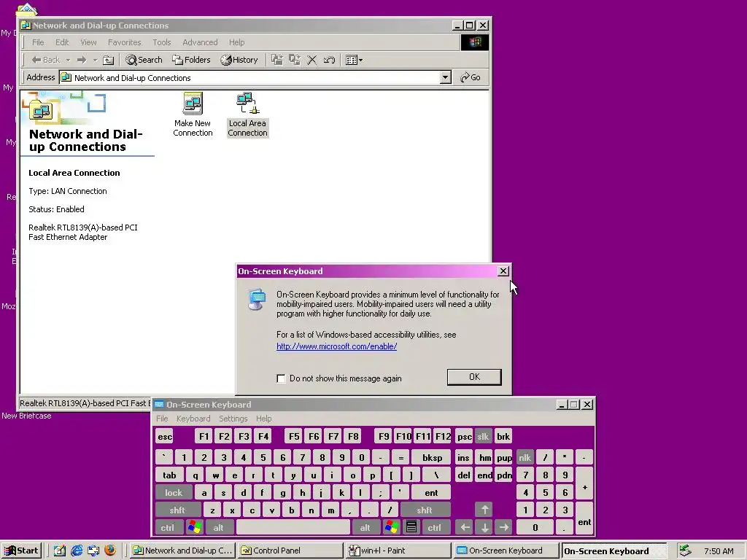Click the Delete X toolbar icon
Screen dimensions: 747x560
click(x=312, y=60)
